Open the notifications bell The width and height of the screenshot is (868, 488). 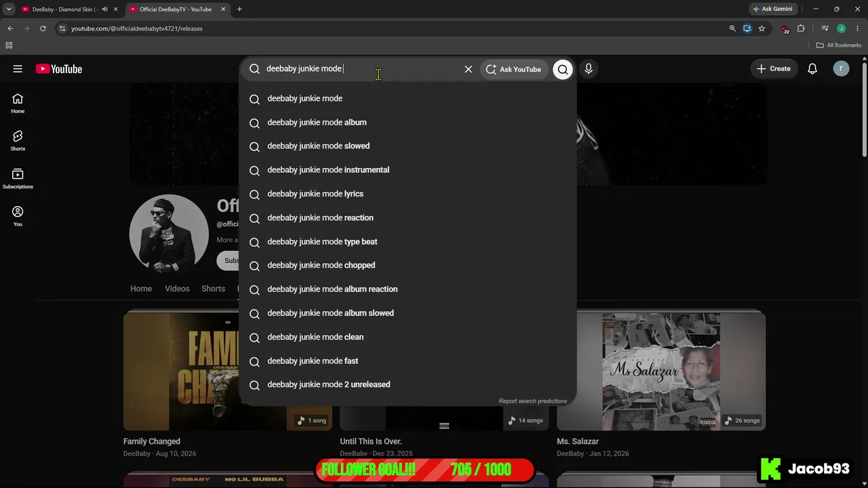tap(812, 68)
